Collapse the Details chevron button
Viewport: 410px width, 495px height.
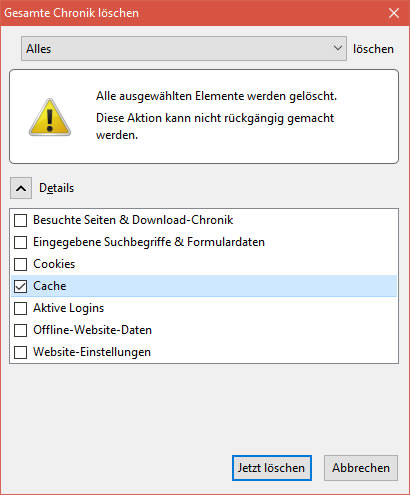[x=21, y=188]
